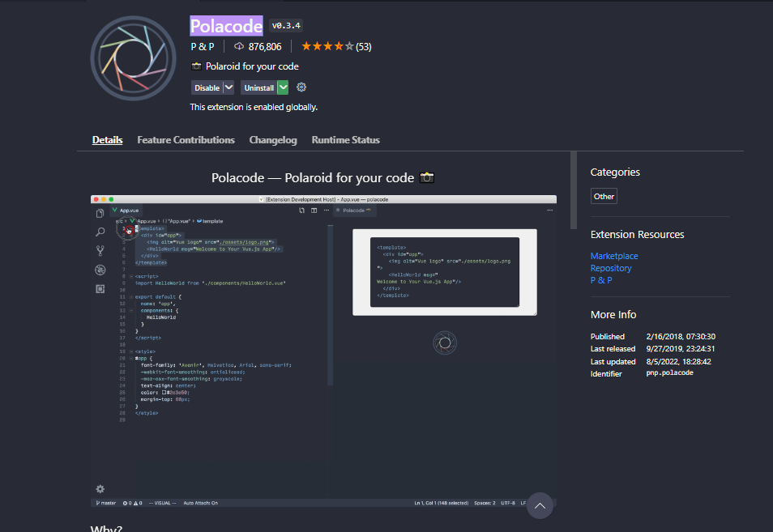
Task: Click 'This extension is enabled globally' text
Action: [x=254, y=107]
